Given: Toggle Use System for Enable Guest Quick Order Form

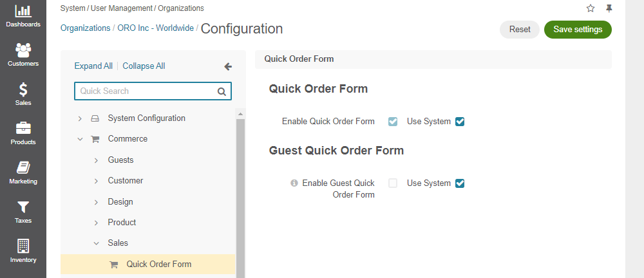Looking at the screenshot, I should pos(460,183).
